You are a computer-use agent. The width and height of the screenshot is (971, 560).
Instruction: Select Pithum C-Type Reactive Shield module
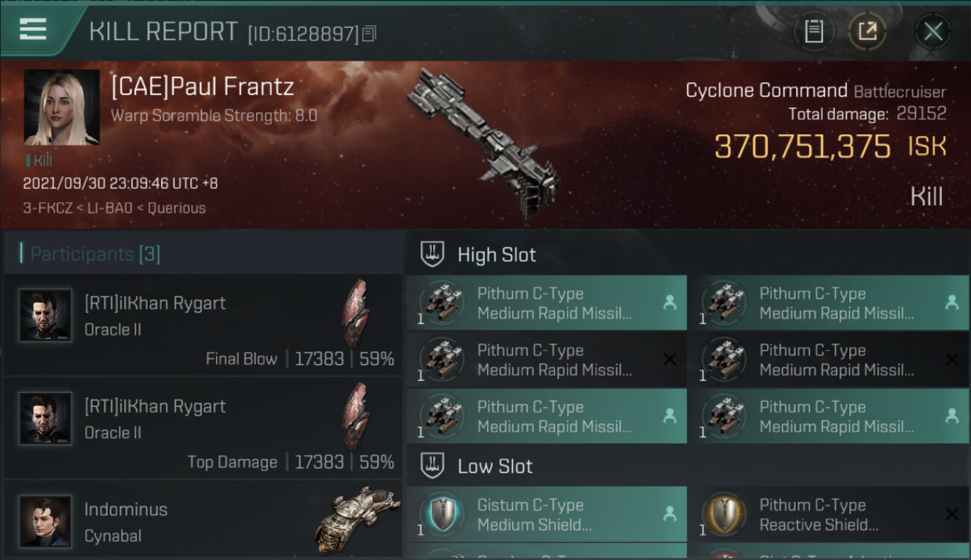[x=828, y=514]
